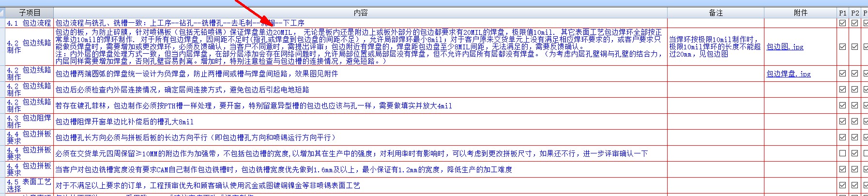Click the 附件 column header

click(x=801, y=13)
